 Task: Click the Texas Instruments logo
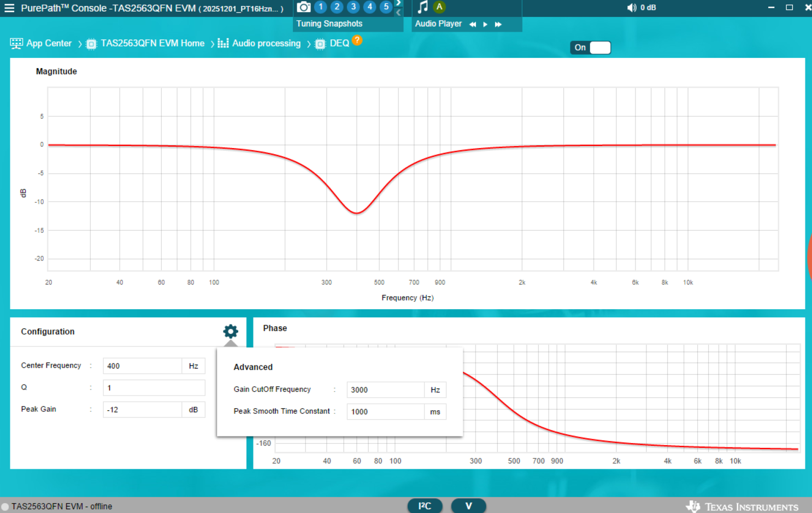[742, 506]
